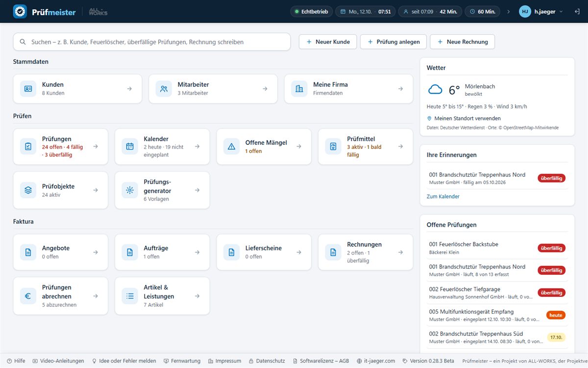Click the Neuer Kunde button
Image resolution: width=588 pixels, height=368 pixels.
(x=328, y=42)
